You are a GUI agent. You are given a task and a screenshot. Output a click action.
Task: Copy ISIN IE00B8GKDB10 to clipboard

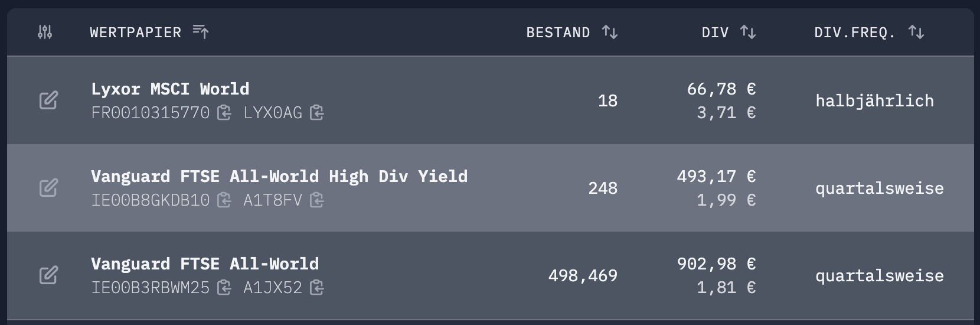tap(224, 200)
